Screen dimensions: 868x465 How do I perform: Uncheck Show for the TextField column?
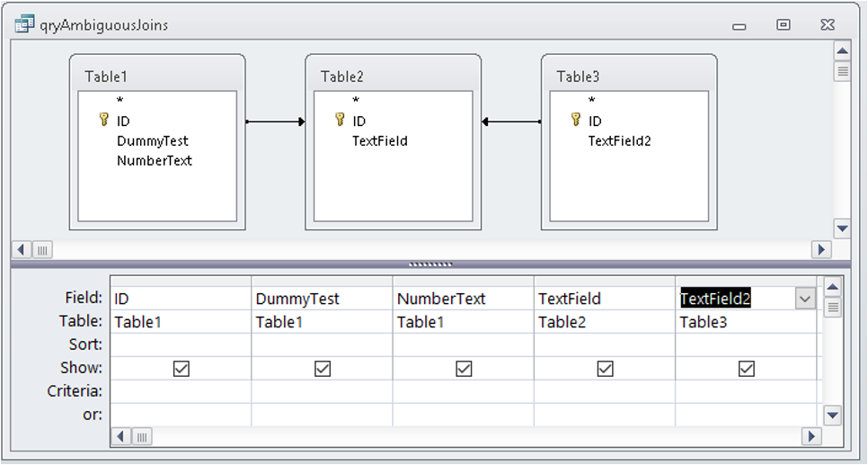click(x=605, y=368)
